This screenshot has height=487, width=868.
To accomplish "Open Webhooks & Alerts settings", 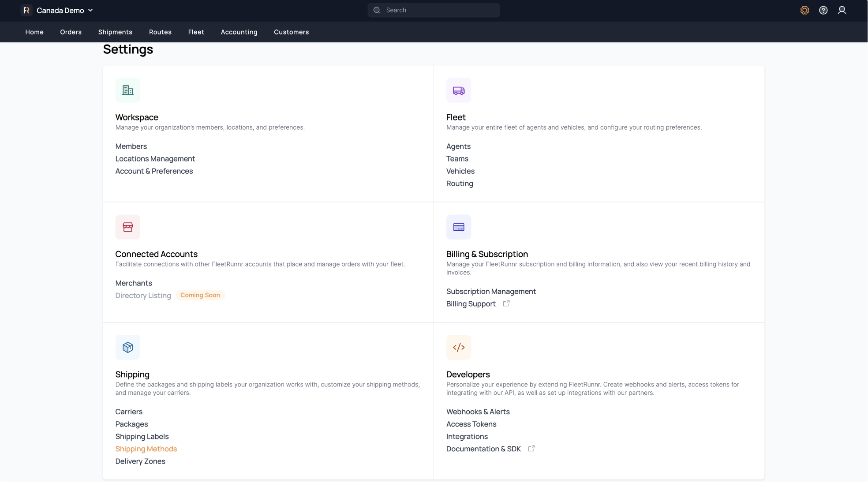I will [478, 412].
